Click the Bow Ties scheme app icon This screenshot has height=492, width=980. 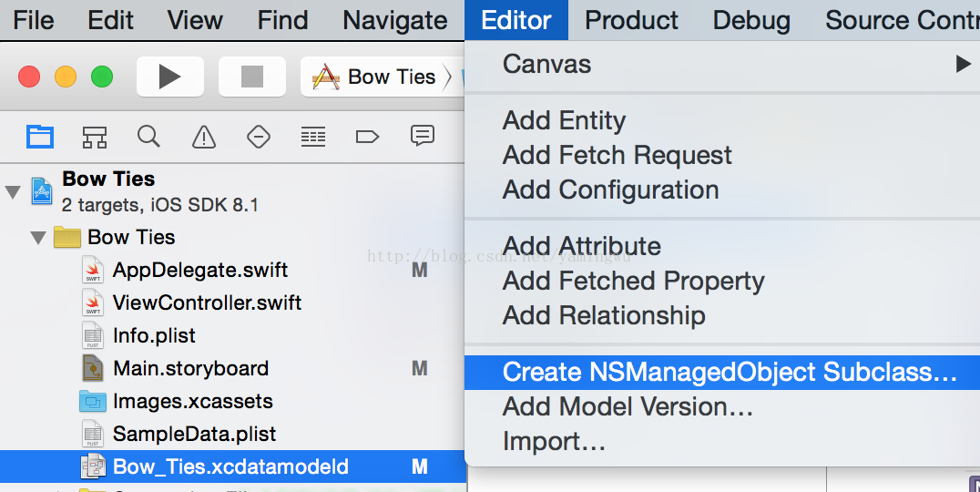[326, 77]
